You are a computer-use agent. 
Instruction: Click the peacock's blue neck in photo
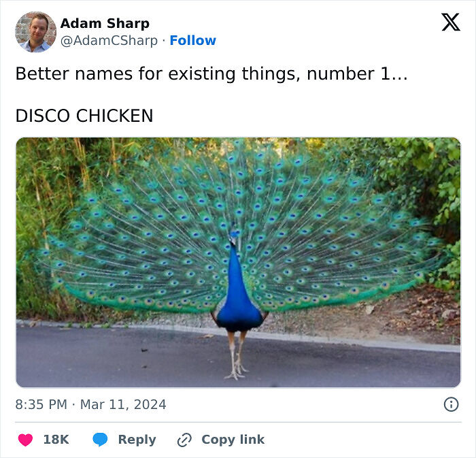click(x=236, y=274)
